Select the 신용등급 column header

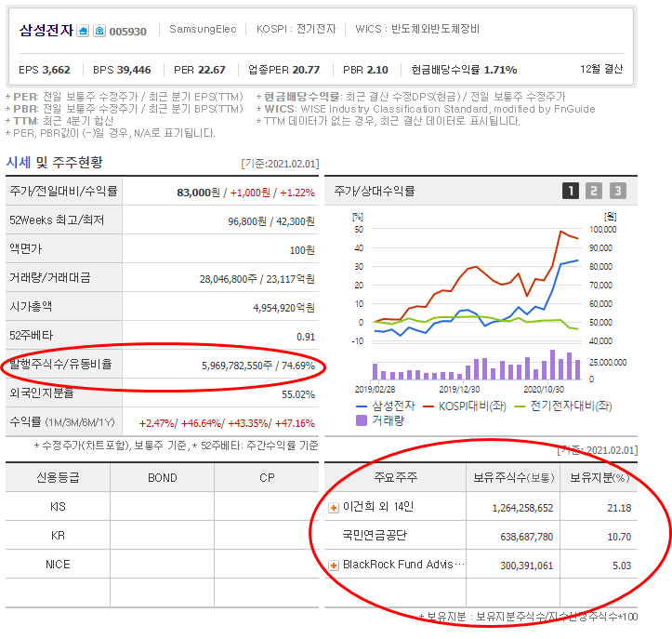[58, 477]
